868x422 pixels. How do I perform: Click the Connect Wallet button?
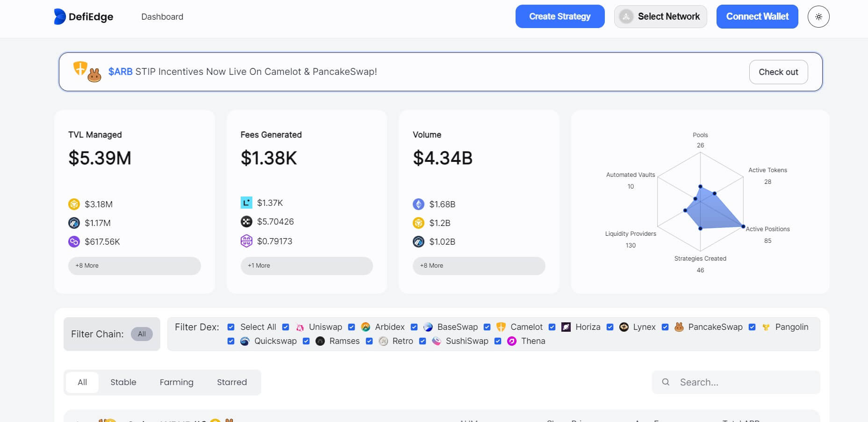tap(757, 17)
